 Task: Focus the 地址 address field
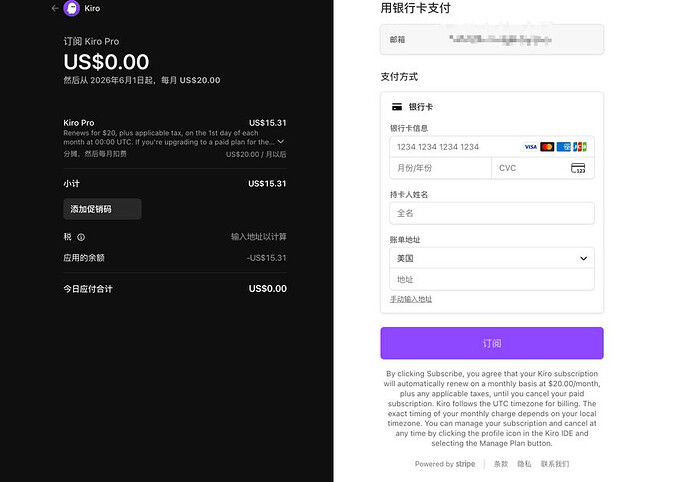point(492,280)
